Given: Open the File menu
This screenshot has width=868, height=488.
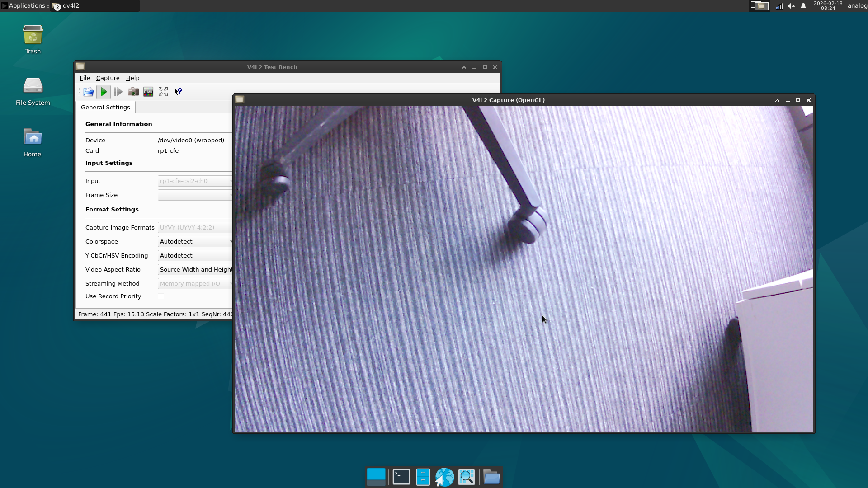Looking at the screenshot, I should [85, 78].
